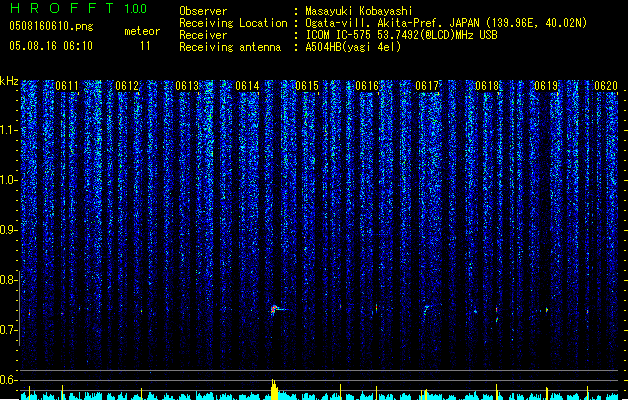
Task: Click the 'meteor' label
Action: pos(142,31)
